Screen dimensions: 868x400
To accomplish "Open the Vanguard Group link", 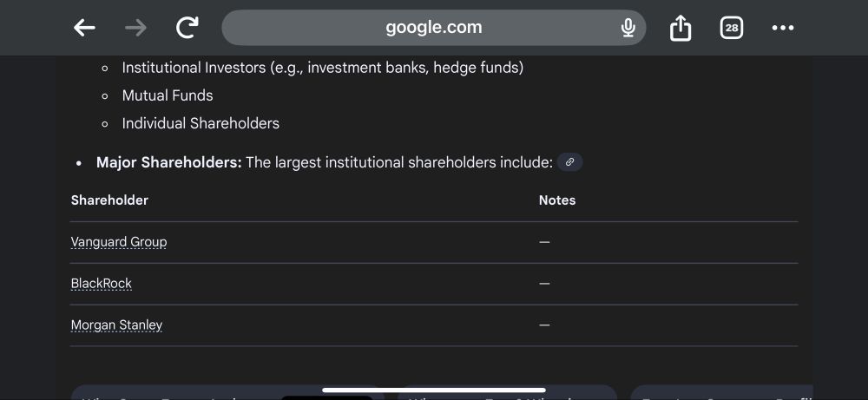I will (118, 242).
